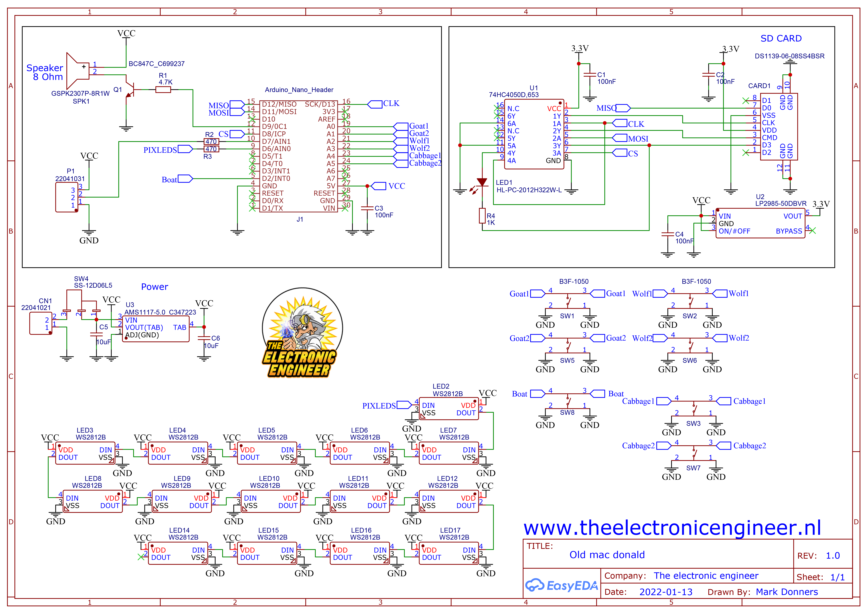Click the LED17 WS2812B component
Image resolution: width=868 pixels, height=614 pixels.
coord(449,553)
